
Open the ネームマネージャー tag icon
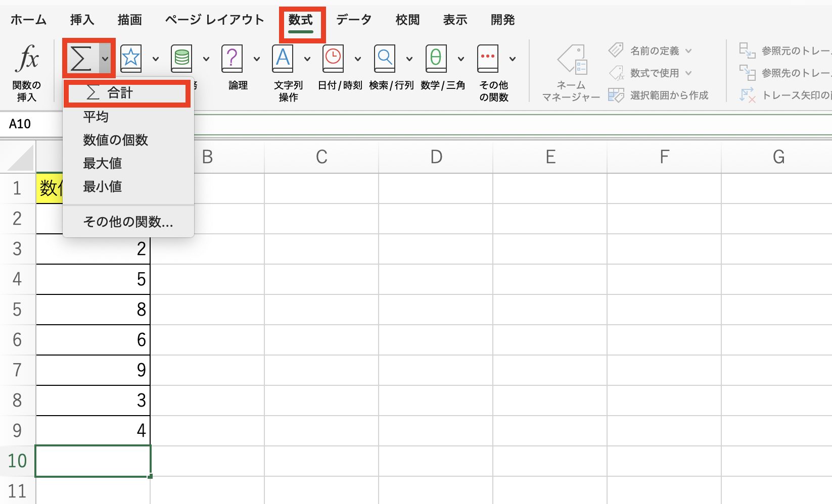pos(571,61)
